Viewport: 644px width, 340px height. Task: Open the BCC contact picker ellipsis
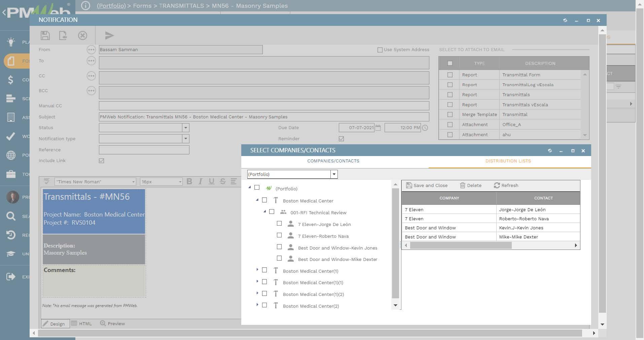[x=91, y=91]
